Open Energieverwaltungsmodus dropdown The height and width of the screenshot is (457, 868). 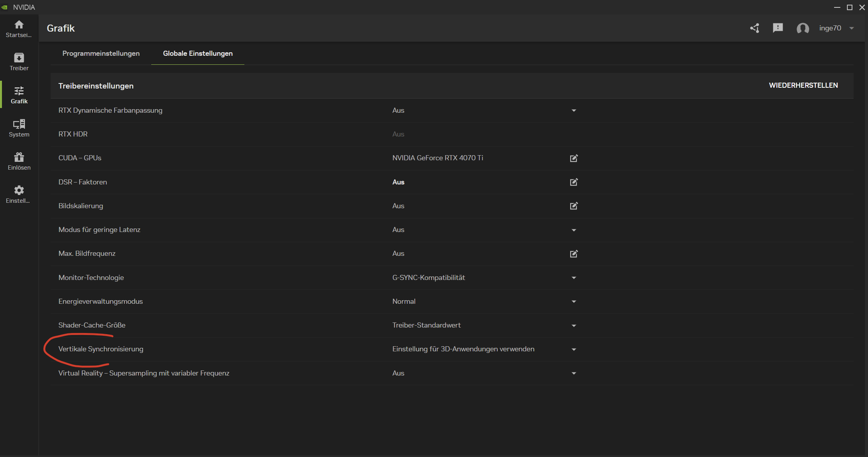point(574,302)
